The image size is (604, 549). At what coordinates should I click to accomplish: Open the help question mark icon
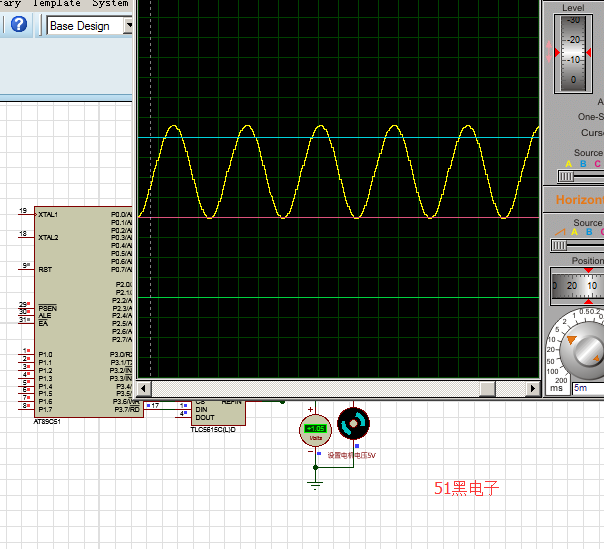point(18,25)
